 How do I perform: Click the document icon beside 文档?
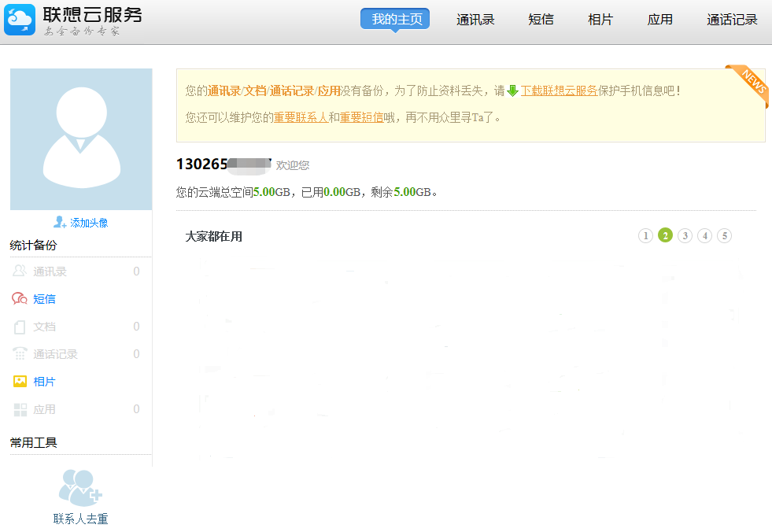[20, 327]
